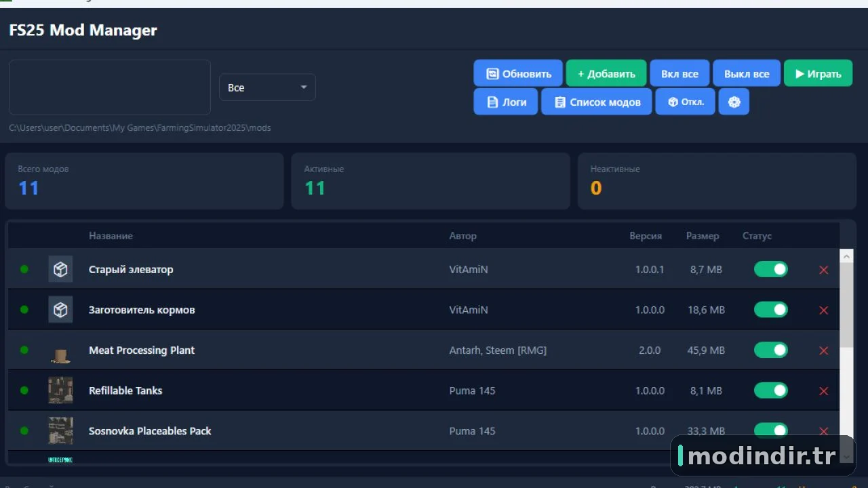Open the Логи logs button
868x488 pixels.
coord(506,102)
